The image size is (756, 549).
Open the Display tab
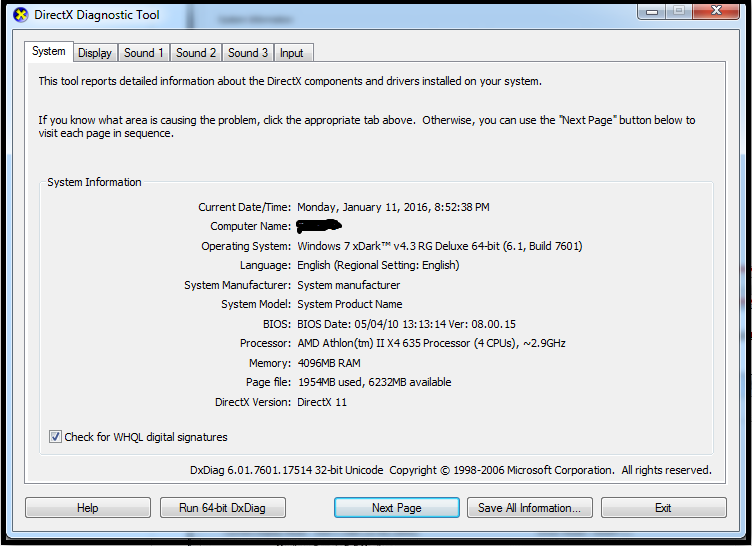[x=94, y=53]
